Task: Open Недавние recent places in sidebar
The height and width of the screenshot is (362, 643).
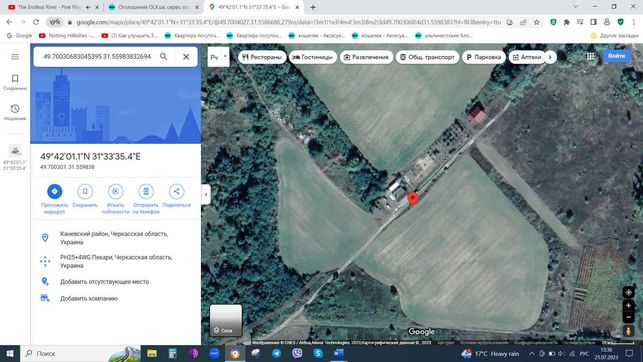Action: click(15, 112)
